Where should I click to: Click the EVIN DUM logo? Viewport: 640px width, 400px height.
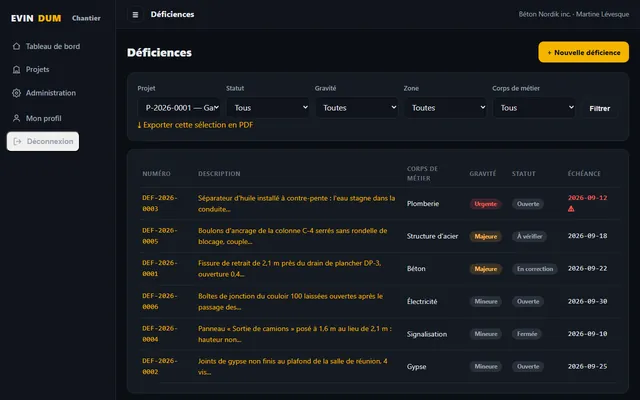pos(36,18)
